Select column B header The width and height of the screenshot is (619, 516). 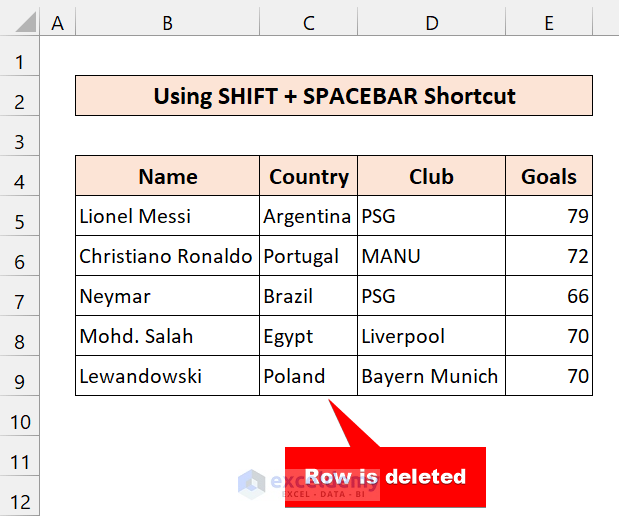click(167, 23)
